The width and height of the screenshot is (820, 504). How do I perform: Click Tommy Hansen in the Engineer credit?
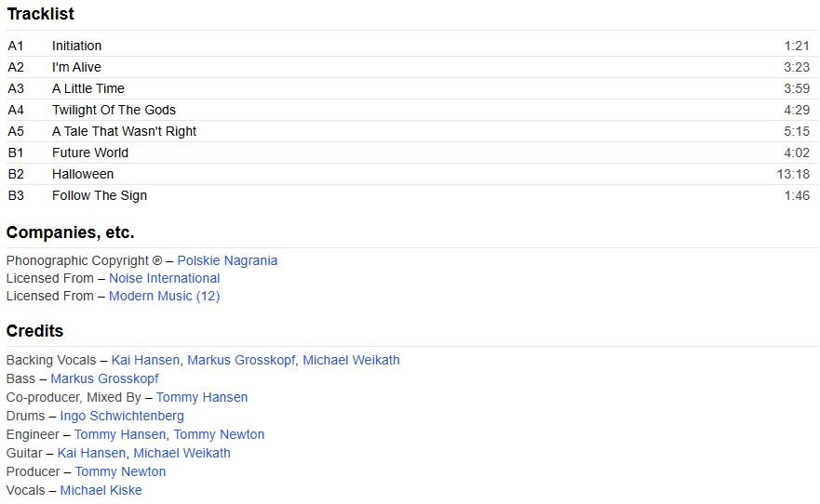point(120,434)
